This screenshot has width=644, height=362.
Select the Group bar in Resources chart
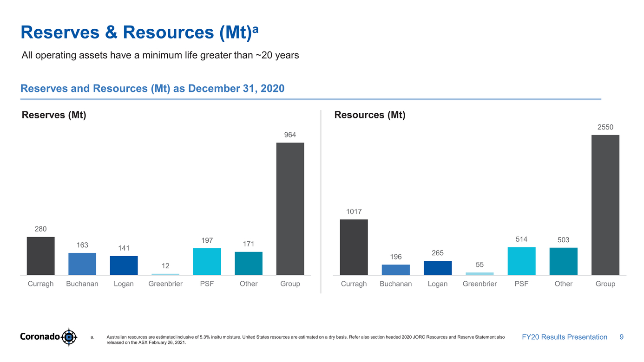click(x=605, y=205)
